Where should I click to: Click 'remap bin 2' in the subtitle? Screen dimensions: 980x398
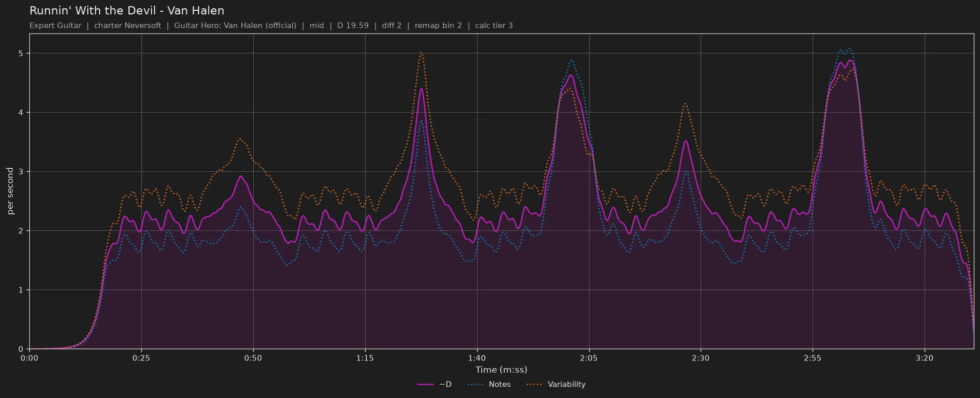pos(438,26)
